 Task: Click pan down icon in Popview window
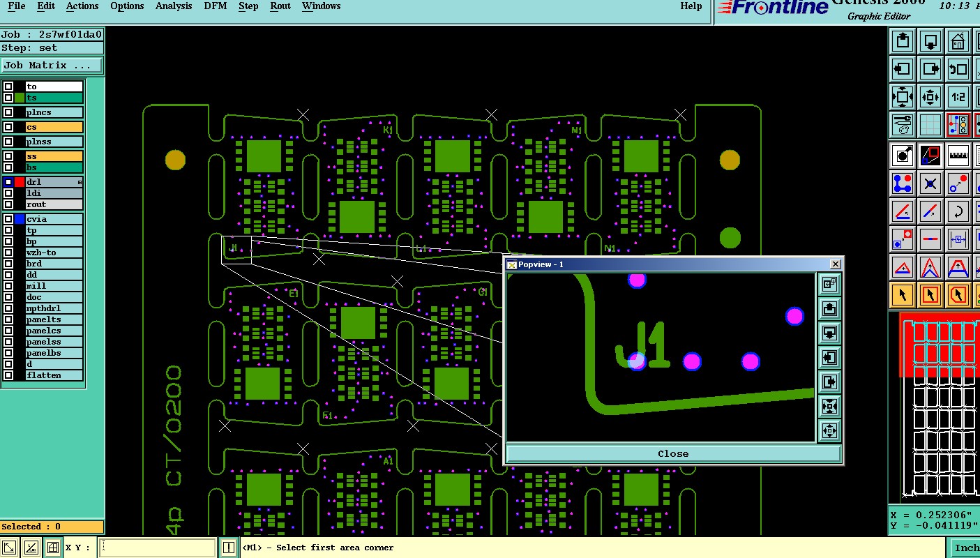click(x=829, y=333)
